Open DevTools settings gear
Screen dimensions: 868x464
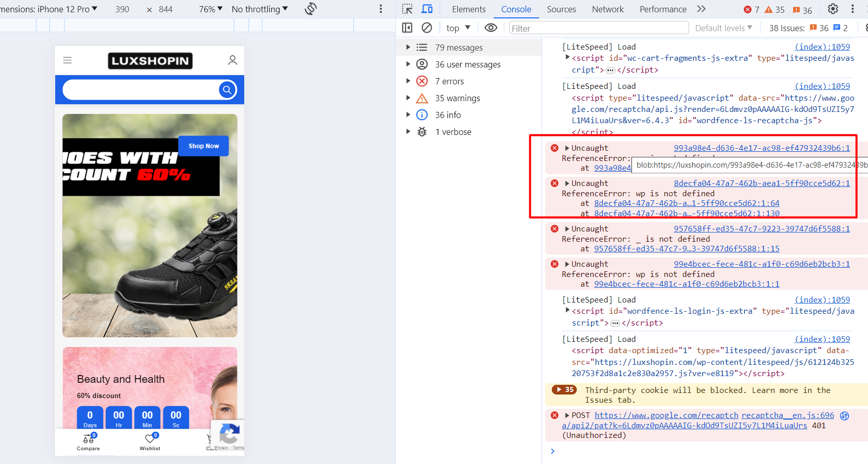833,9
